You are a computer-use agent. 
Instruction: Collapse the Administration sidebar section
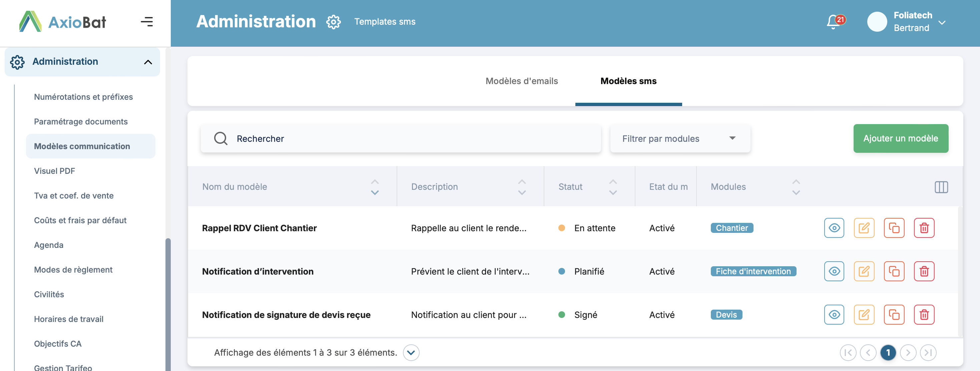[x=148, y=62]
